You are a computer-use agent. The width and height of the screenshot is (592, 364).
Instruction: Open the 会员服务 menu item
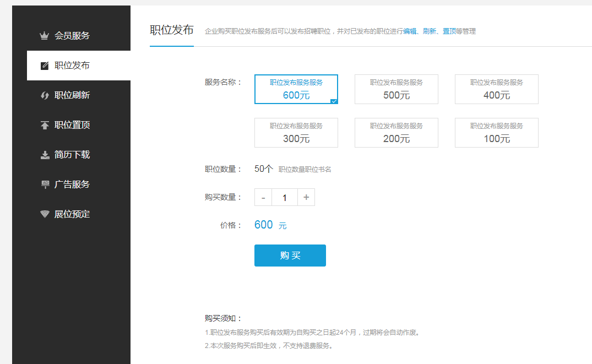(72, 36)
